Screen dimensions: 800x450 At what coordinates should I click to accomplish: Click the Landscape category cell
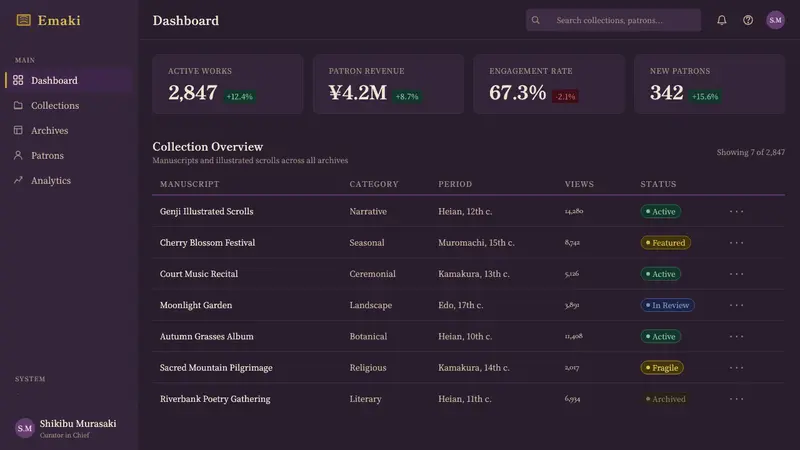tap(371, 305)
